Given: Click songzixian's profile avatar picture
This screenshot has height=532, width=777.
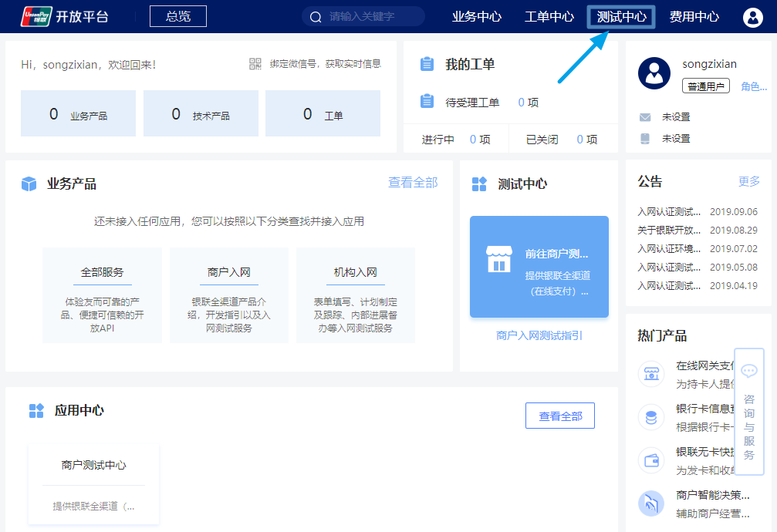Looking at the screenshot, I should coord(654,72).
